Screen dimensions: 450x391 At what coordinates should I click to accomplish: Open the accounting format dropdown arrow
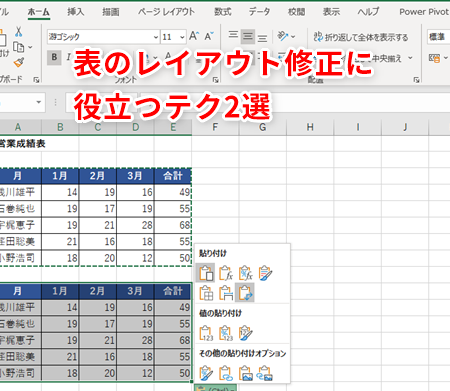(x=446, y=58)
